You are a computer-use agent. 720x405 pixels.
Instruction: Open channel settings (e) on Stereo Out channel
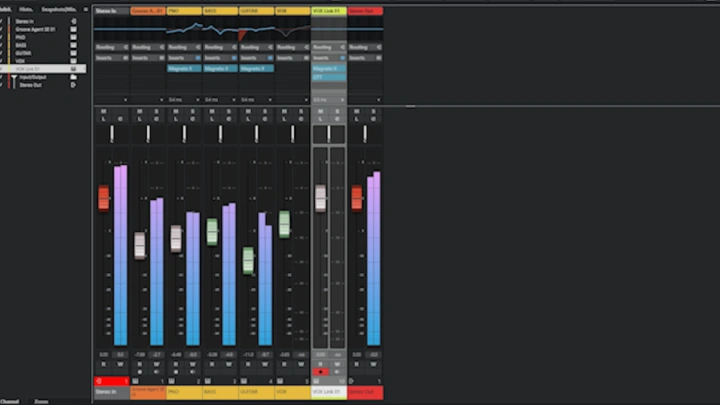click(x=373, y=119)
